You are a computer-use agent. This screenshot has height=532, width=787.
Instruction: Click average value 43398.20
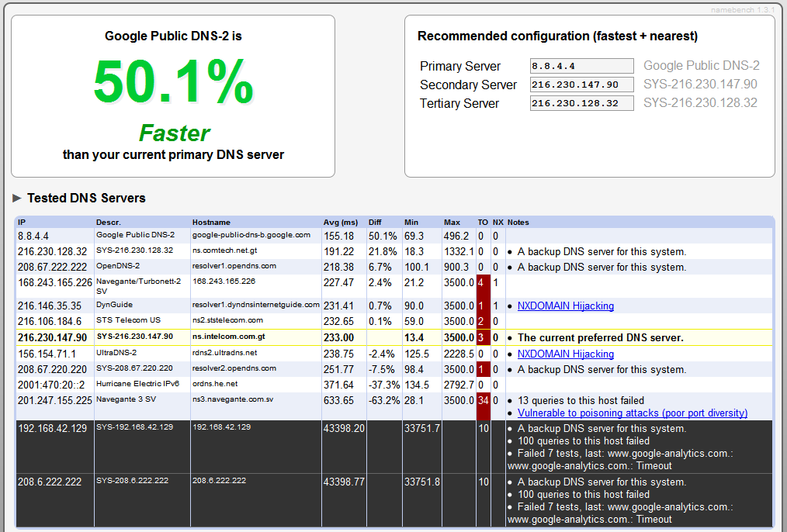(x=344, y=429)
